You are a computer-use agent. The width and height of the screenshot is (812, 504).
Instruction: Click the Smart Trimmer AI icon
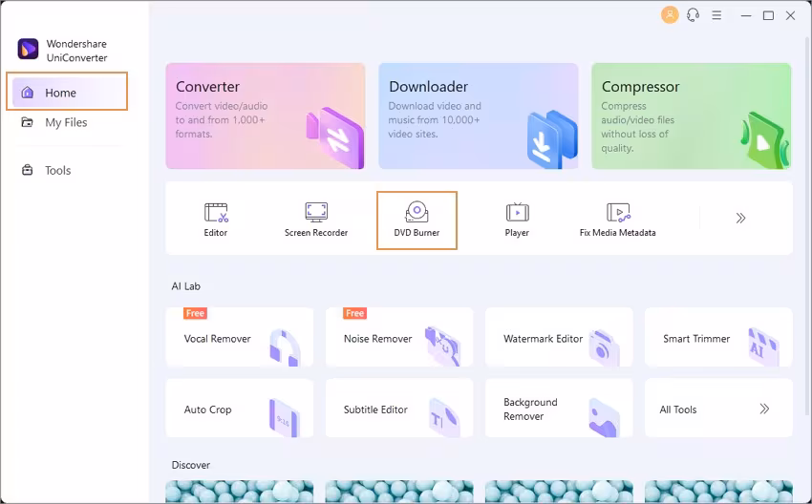(764, 346)
